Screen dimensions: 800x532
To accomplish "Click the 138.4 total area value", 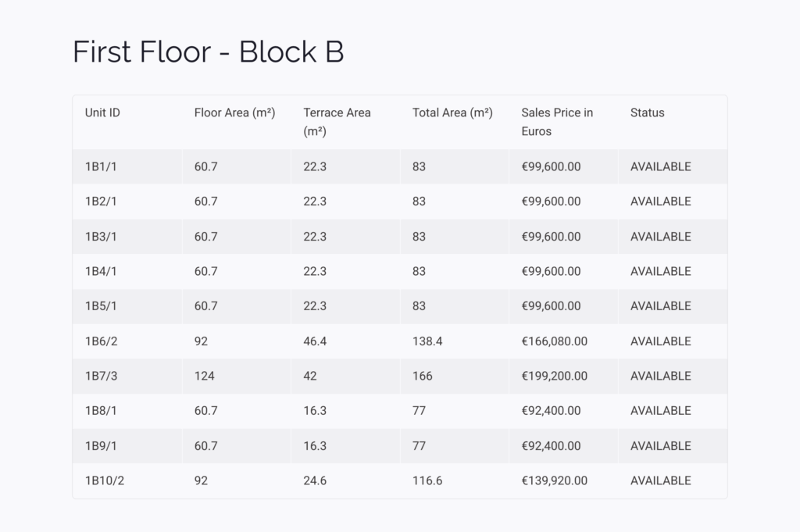I will [x=427, y=341].
